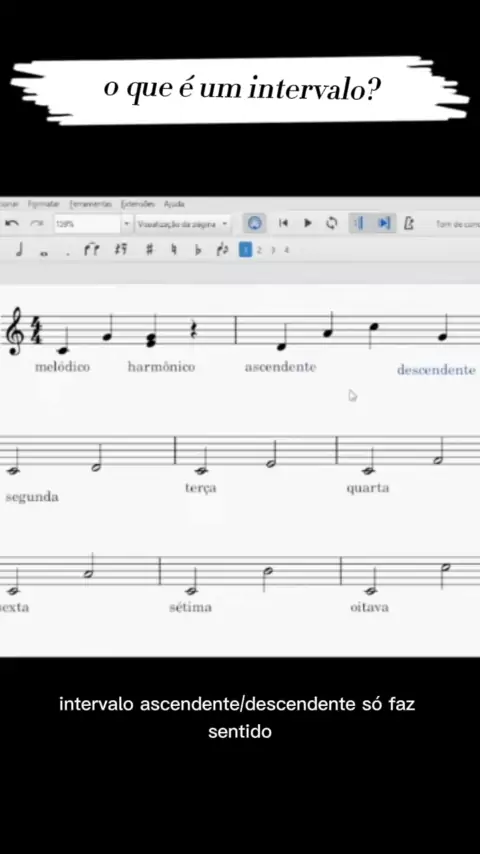480x854 pixels.
Task: Toggle the play repeats button
Action: (359, 223)
